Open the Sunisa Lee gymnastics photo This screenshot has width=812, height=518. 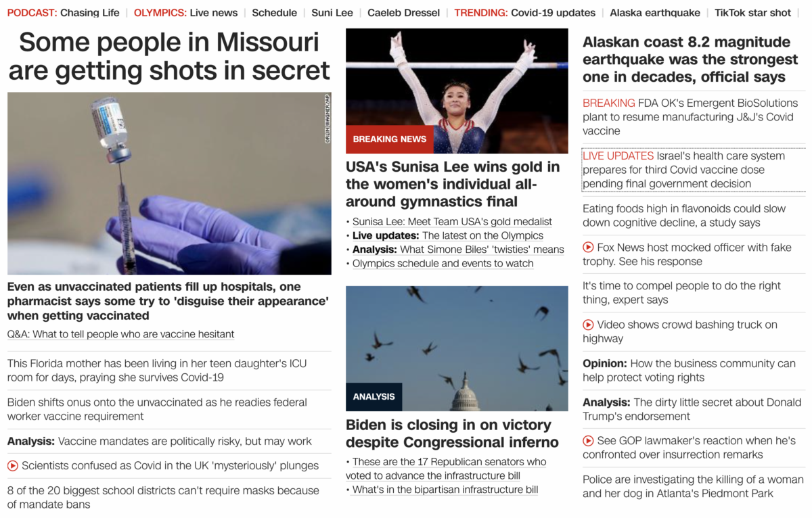pyautogui.click(x=457, y=91)
